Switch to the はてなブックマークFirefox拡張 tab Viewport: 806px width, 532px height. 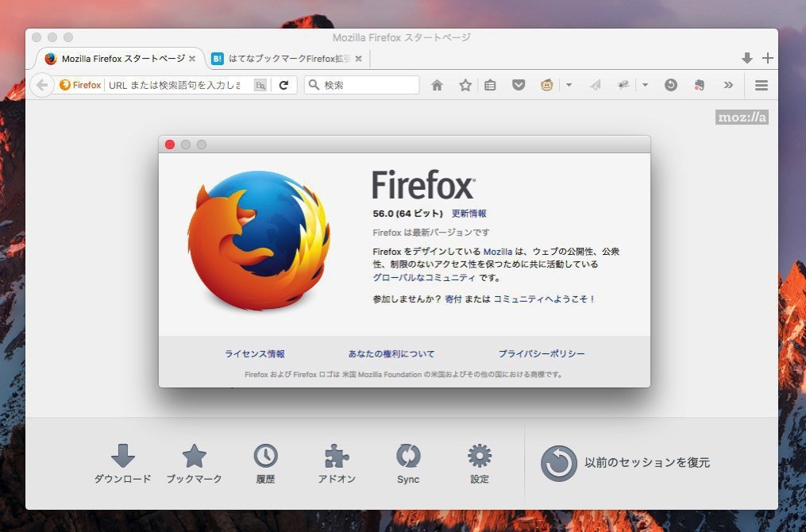[x=289, y=59]
